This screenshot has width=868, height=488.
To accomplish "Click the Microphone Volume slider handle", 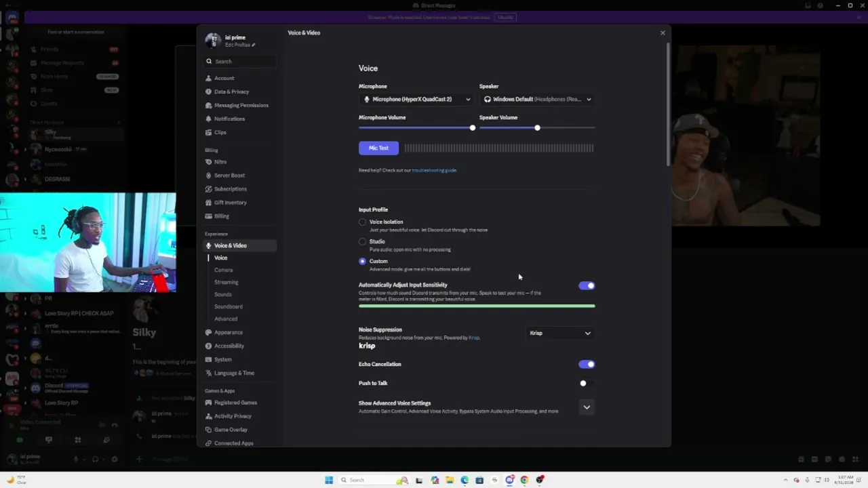I will tap(473, 127).
